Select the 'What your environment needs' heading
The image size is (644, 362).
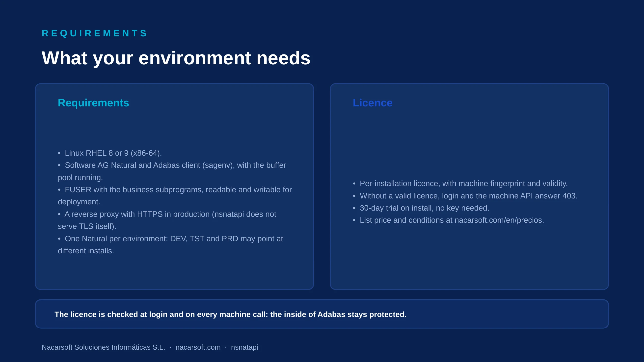[x=176, y=58]
